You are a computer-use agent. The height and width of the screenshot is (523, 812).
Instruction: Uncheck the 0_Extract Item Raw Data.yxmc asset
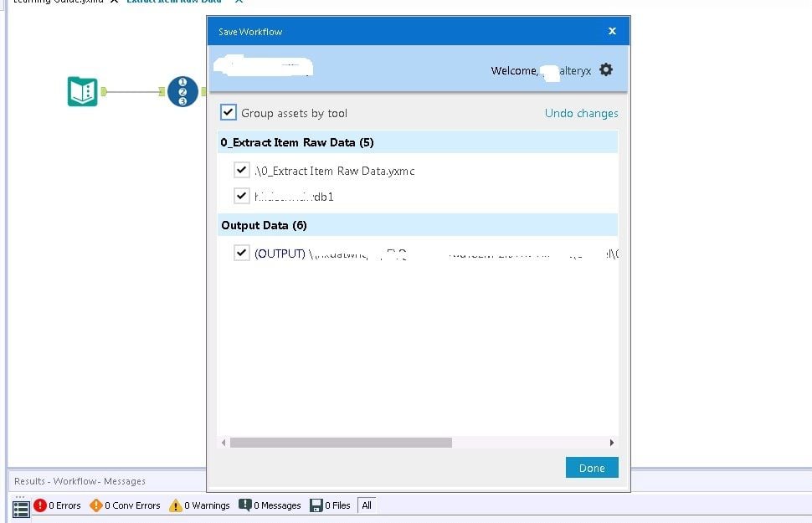click(241, 170)
